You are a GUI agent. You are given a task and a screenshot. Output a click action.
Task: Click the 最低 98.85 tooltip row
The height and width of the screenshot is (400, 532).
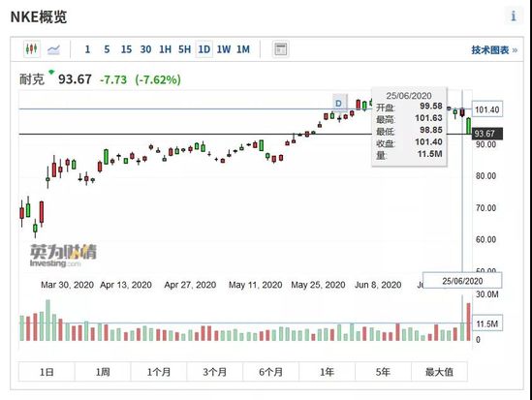(409, 131)
